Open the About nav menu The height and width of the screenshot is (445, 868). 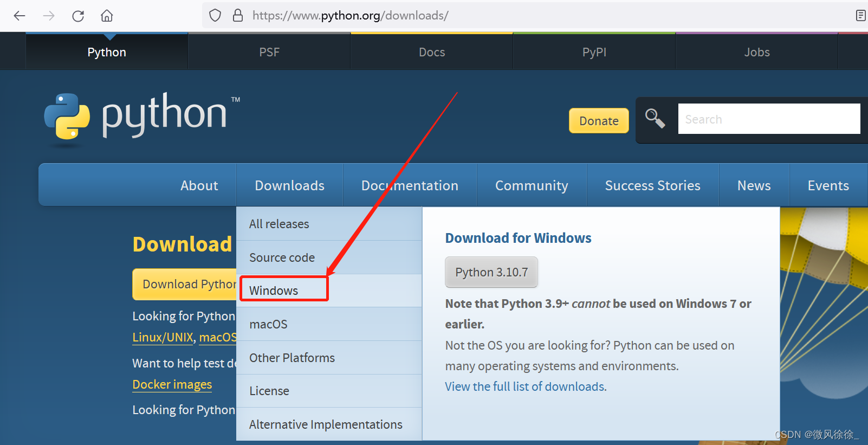[x=199, y=185]
